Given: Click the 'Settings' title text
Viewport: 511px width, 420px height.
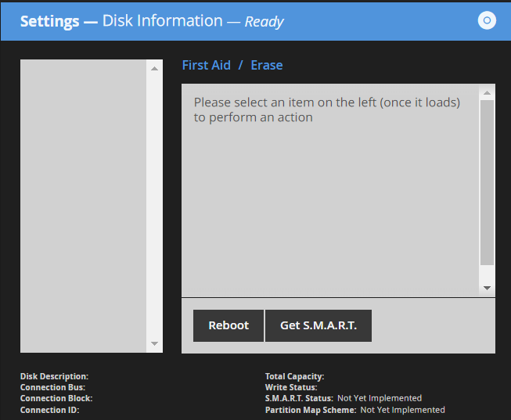Looking at the screenshot, I should point(49,21).
